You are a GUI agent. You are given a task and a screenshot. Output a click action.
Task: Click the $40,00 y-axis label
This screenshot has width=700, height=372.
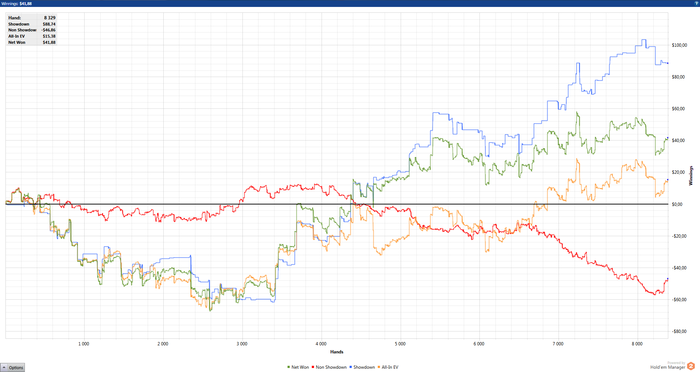tap(679, 140)
